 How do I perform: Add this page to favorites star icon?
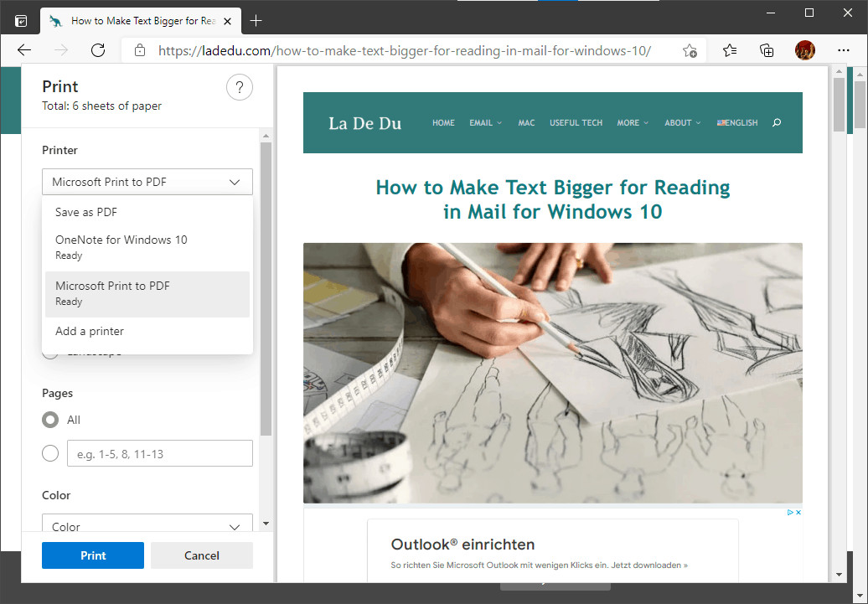coord(690,51)
